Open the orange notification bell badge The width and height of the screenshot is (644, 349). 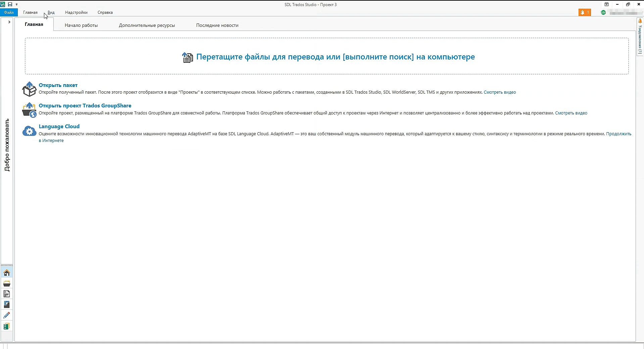coord(585,12)
